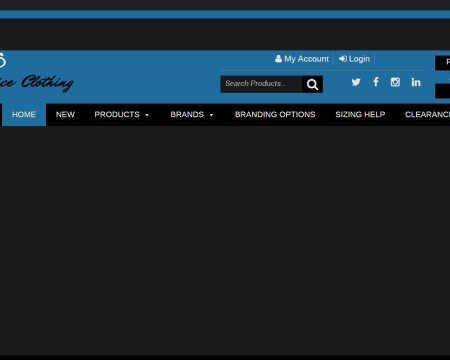Open the PRODUCTS menu label

[117, 115]
